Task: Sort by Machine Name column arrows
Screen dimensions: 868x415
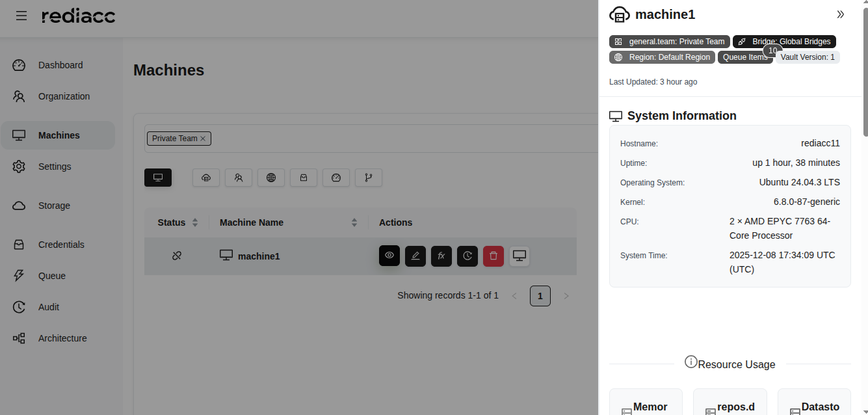Action: (354, 222)
